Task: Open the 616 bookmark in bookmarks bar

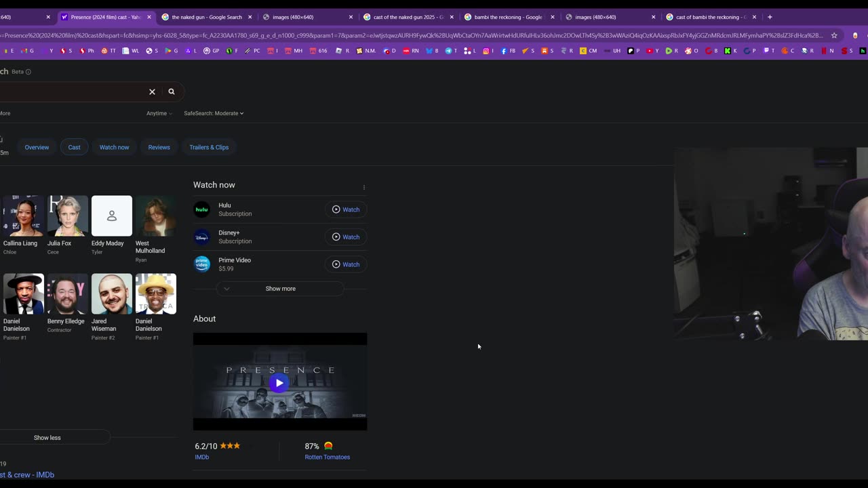Action: pos(318,50)
